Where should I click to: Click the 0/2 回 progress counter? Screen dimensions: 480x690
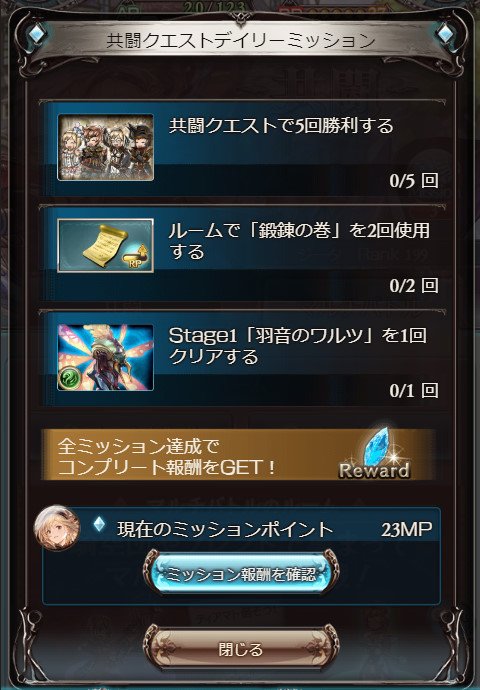pyautogui.click(x=414, y=286)
